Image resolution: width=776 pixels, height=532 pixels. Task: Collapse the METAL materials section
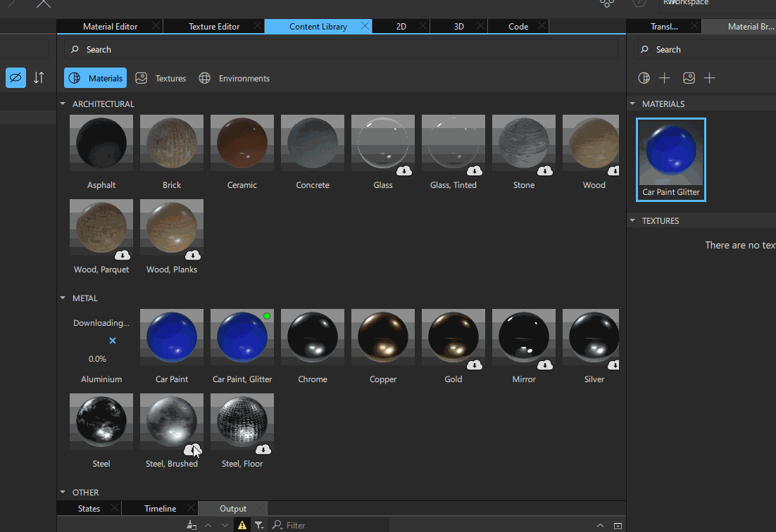pyautogui.click(x=63, y=298)
